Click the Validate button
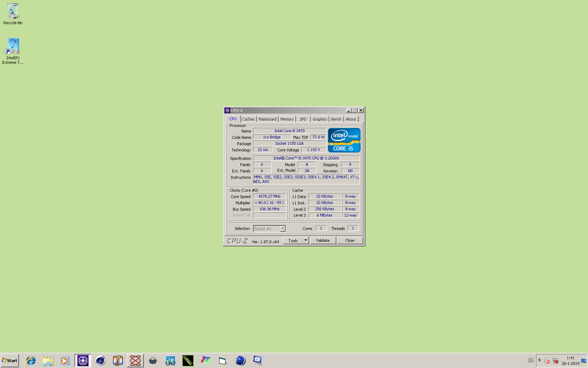 coord(323,240)
